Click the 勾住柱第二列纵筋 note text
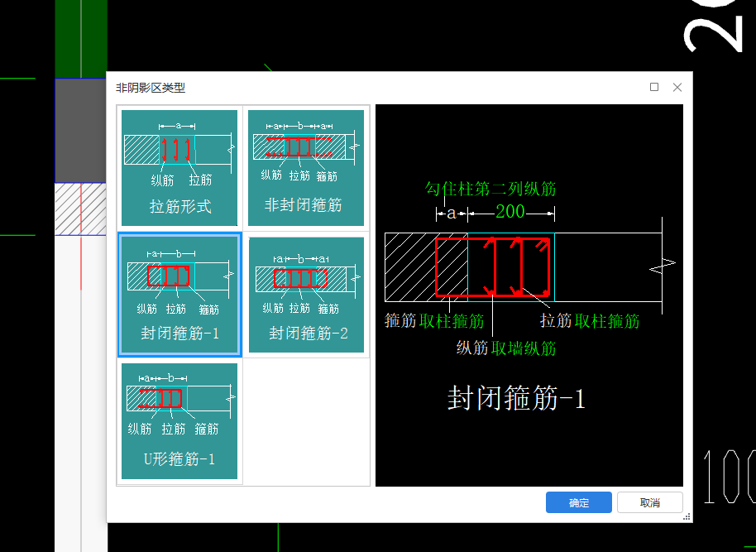 pos(490,189)
